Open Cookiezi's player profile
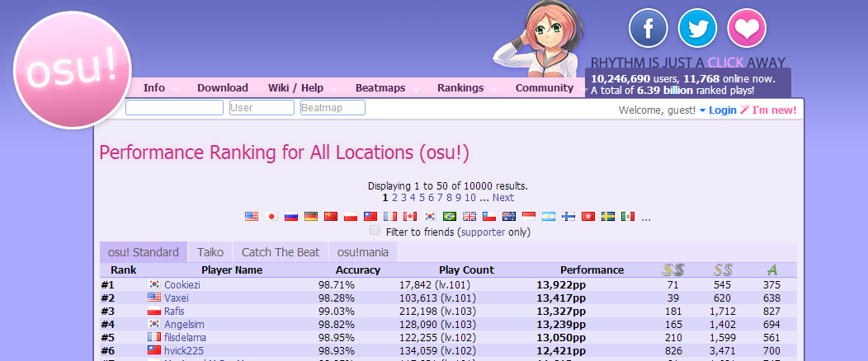Viewport: 868px width, 361px height. pyautogui.click(x=182, y=285)
